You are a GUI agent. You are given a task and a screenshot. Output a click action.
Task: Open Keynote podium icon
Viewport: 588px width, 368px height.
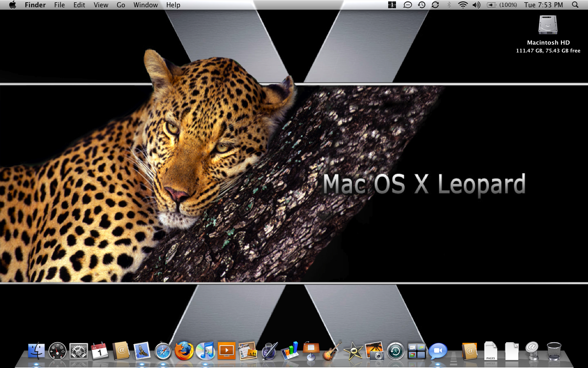[311, 351]
